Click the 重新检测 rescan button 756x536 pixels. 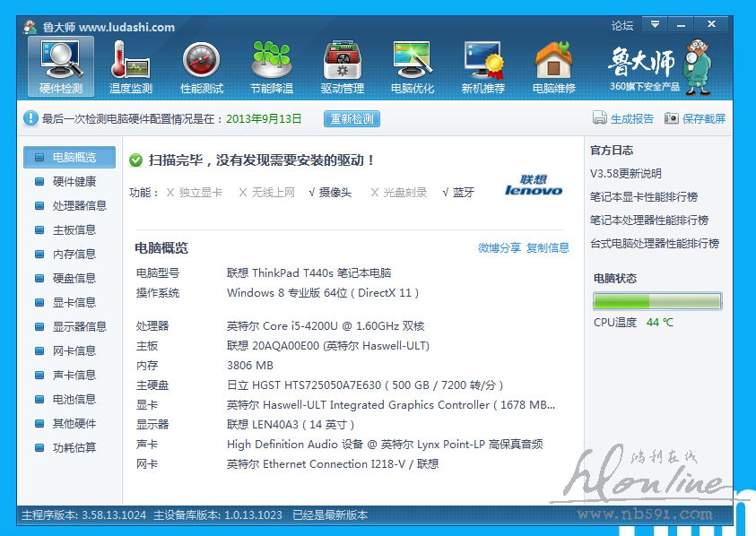(352, 118)
